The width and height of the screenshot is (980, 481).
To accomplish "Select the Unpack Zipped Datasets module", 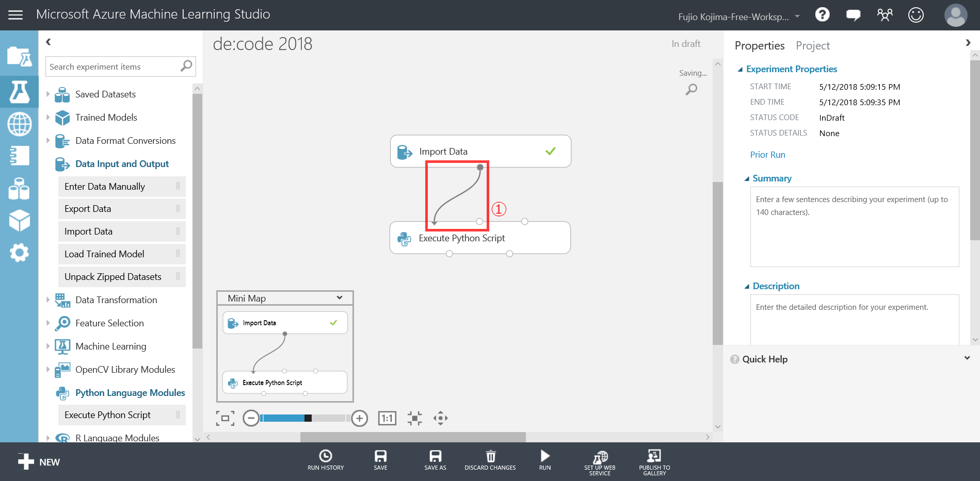I will point(122,276).
